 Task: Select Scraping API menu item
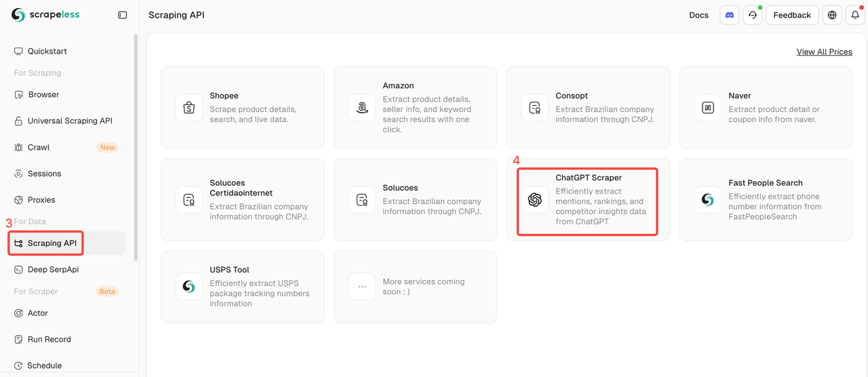pyautogui.click(x=68, y=243)
